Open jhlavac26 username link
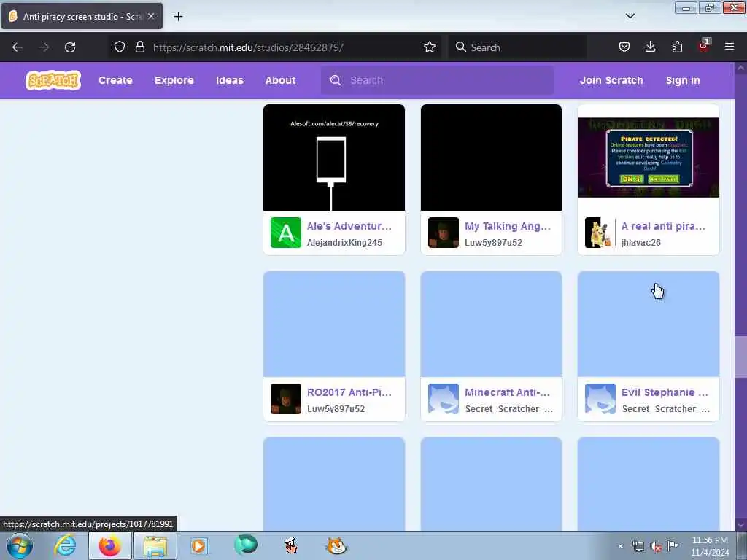747x560 pixels. click(640, 242)
